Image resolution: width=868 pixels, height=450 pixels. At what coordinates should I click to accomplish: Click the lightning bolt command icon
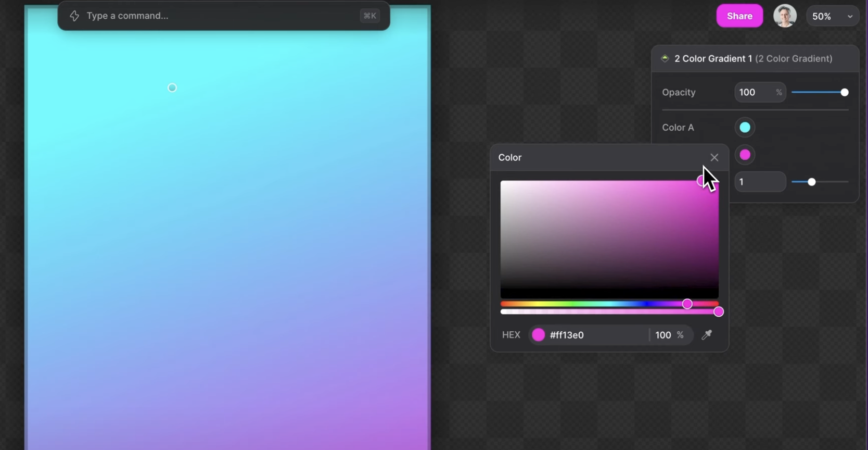[x=74, y=16]
